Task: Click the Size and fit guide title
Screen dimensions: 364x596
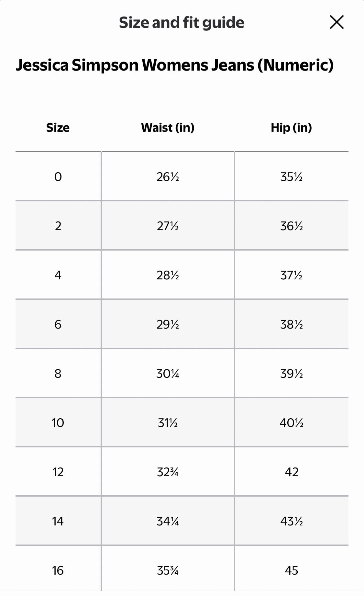Action: click(182, 23)
